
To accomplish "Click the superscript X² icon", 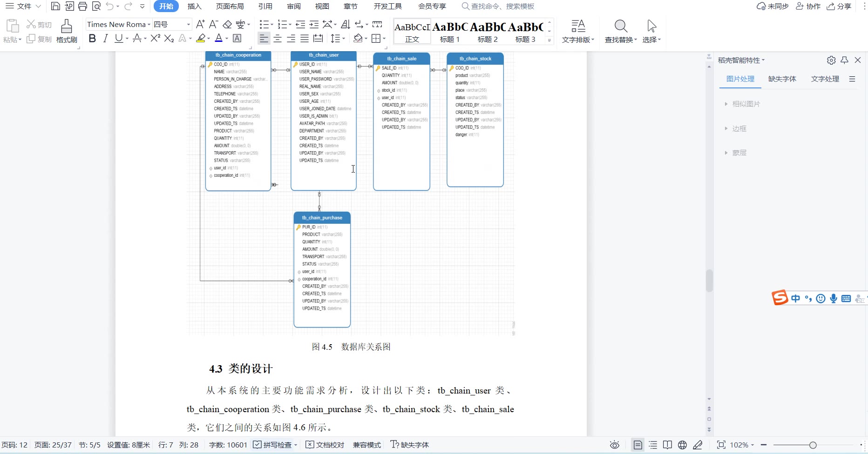I will click(156, 39).
